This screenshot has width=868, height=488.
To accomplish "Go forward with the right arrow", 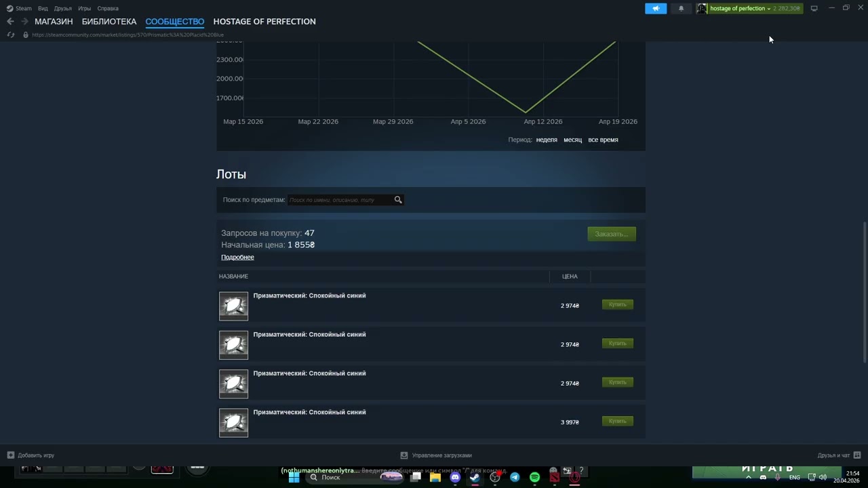I will pos(24,22).
